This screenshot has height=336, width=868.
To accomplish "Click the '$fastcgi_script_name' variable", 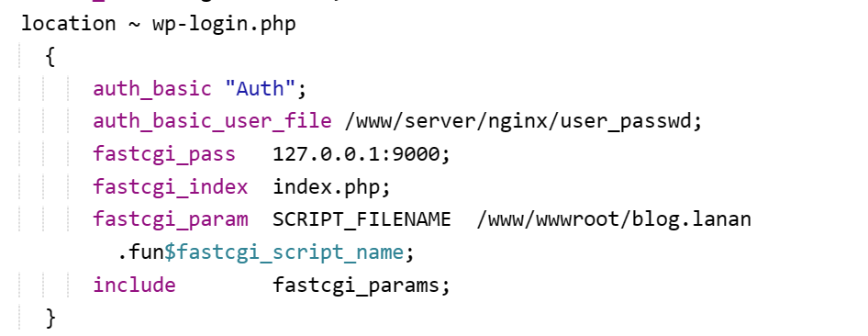I will click(284, 252).
